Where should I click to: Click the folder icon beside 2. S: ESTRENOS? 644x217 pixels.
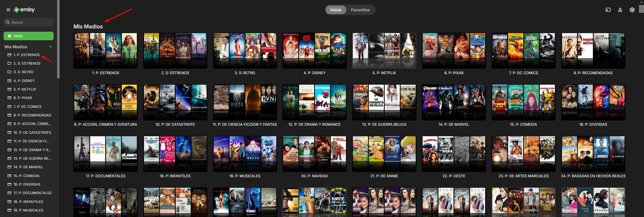(x=9, y=63)
